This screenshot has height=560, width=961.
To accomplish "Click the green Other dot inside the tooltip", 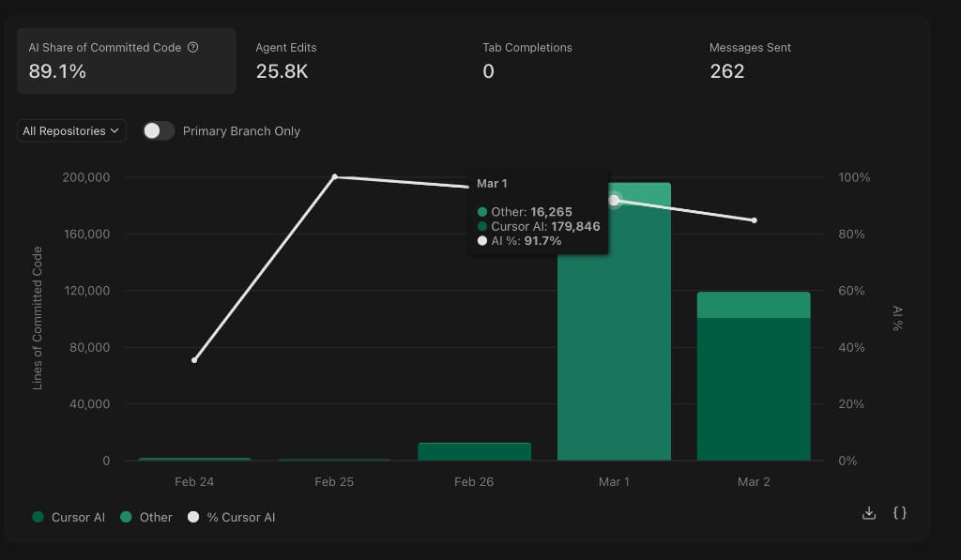I will [x=482, y=210].
